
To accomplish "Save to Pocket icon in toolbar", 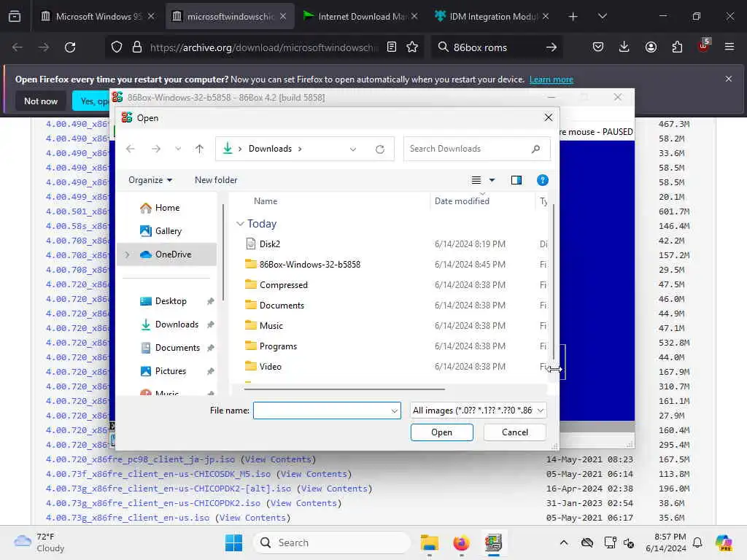I will click(598, 47).
